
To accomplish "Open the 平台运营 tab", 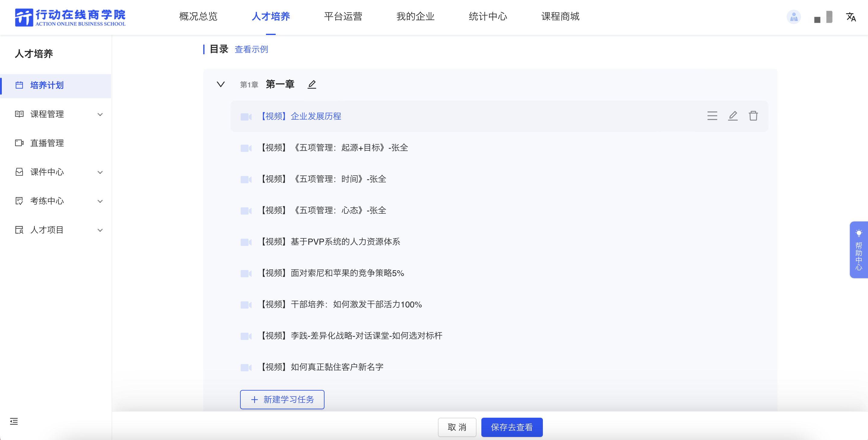I will click(x=343, y=16).
